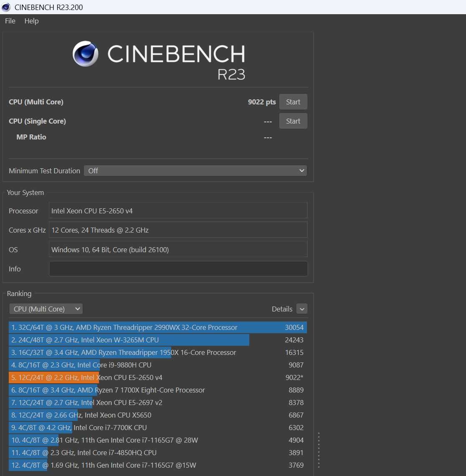Select the i7-1165G7 @15W ranking row
The height and width of the screenshot is (476, 466).
coord(157,465)
